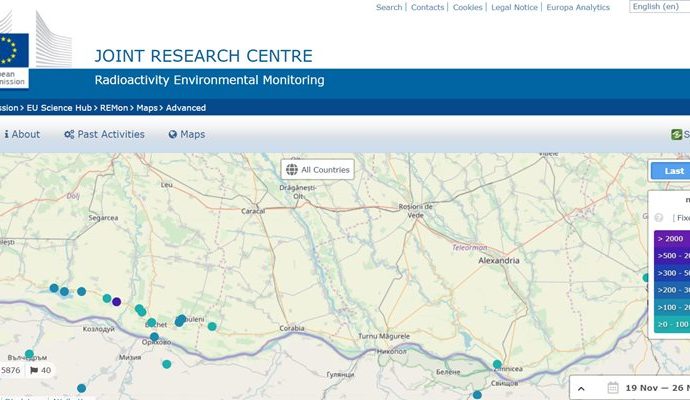Click the Segarcea town label
Viewport: 690px width, 400px height.
pos(103,218)
